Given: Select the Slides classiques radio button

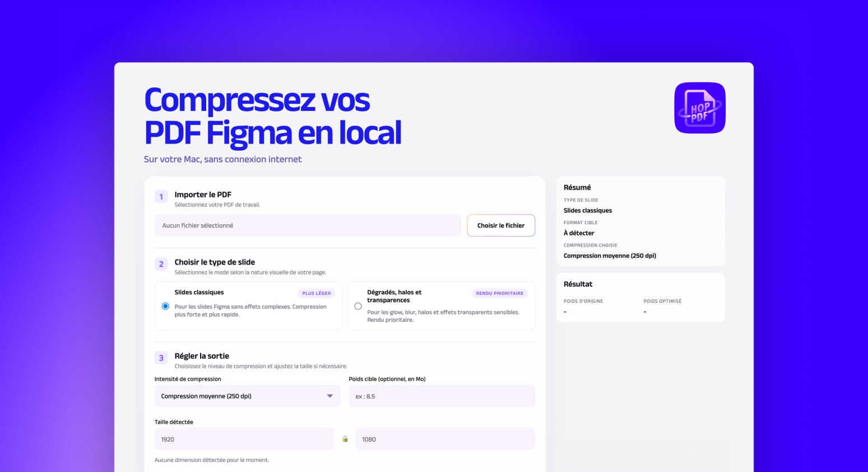Looking at the screenshot, I should point(165,306).
